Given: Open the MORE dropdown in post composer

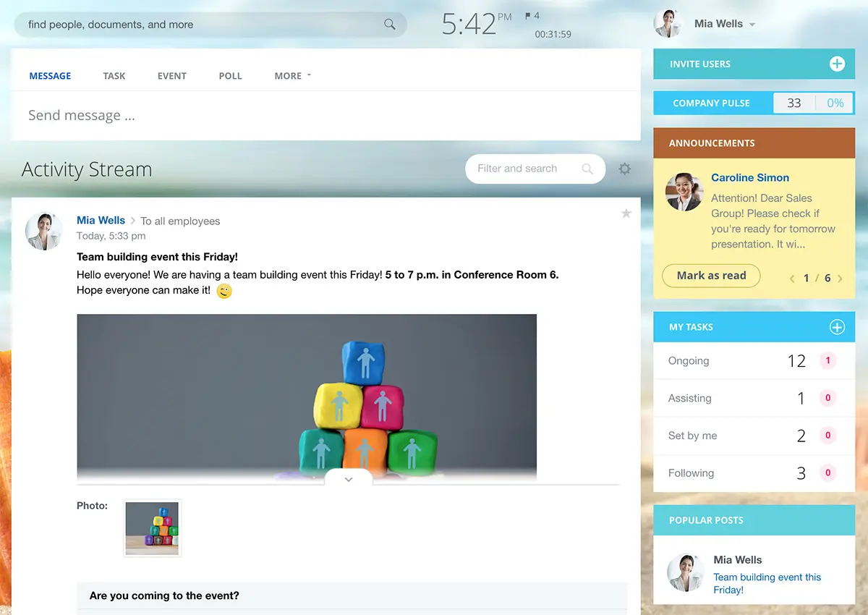Looking at the screenshot, I should [x=292, y=76].
